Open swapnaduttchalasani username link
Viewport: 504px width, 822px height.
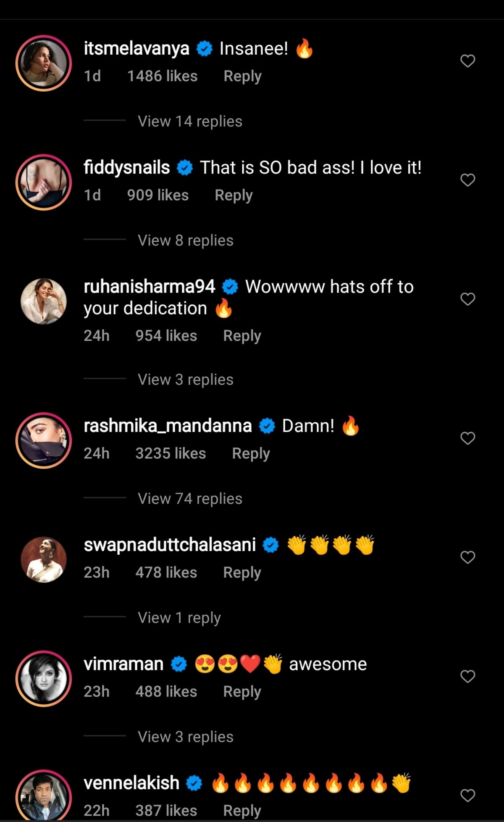[170, 545]
